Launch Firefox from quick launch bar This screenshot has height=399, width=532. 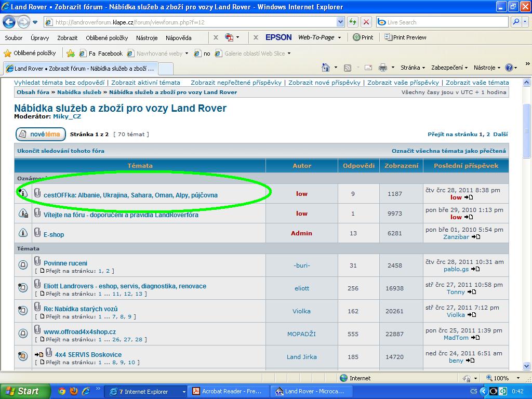click(x=74, y=391)
